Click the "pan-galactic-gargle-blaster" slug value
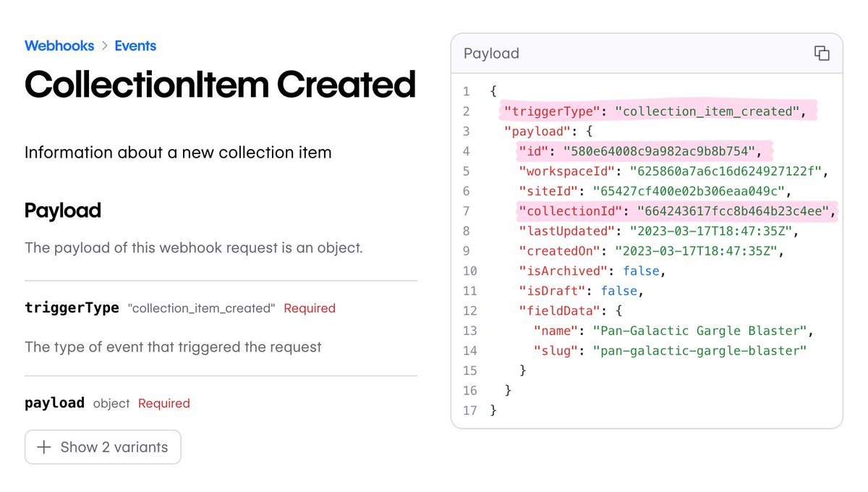The height and width of the screenshot is (492, 868). pos(699,350)
